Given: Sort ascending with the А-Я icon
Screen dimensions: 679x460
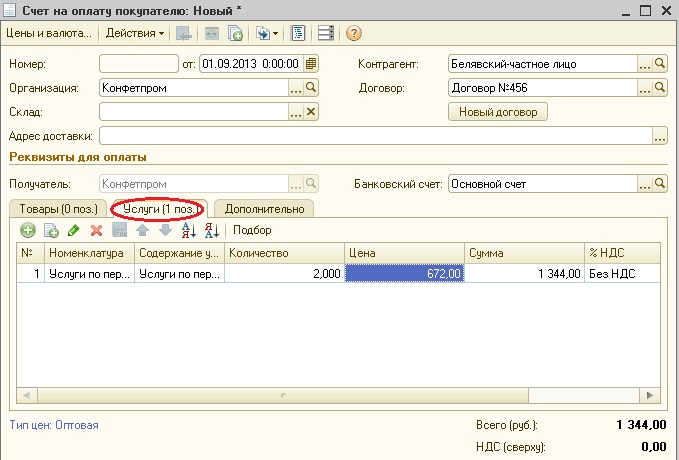Looking at the screenshot, I should [189, 230].
